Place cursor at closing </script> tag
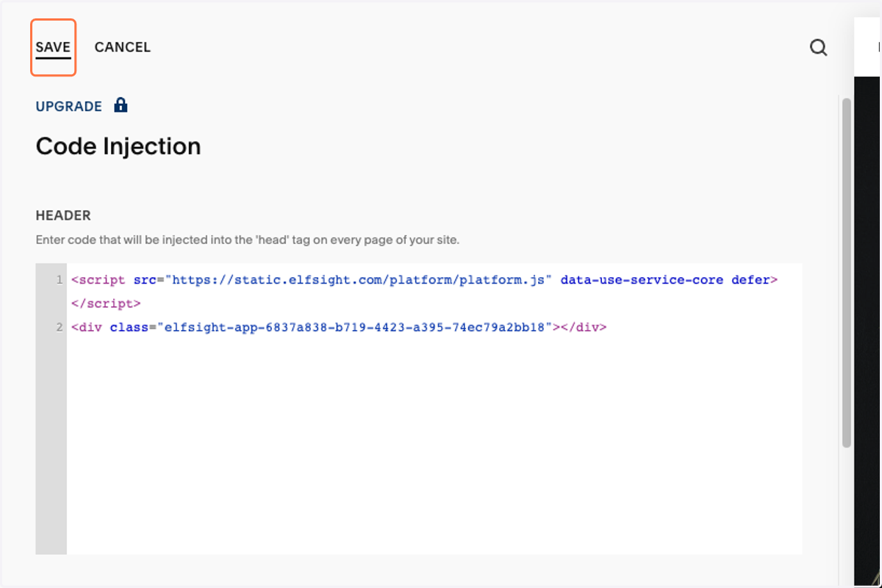Viewport: 882px width, 588px height. pos(106,304)
